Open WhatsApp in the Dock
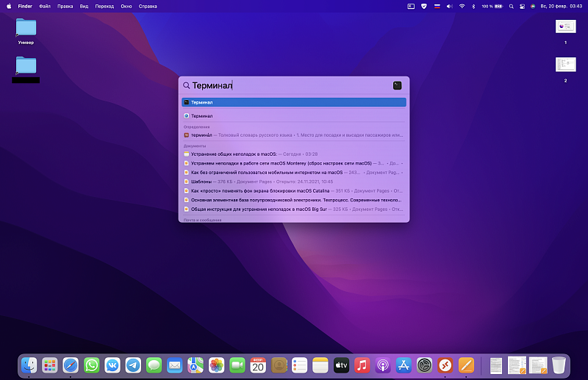Screen dimensions: 588x380 coord(91,365)
